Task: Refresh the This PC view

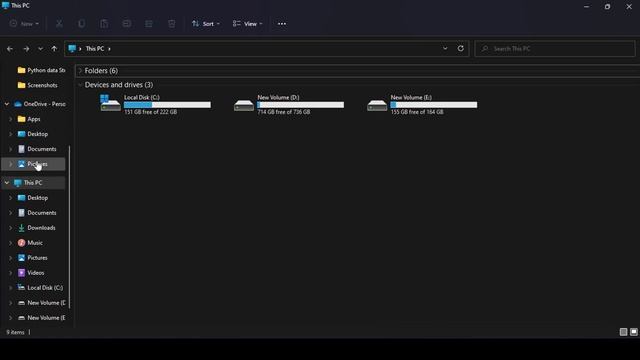Action: 460,48
